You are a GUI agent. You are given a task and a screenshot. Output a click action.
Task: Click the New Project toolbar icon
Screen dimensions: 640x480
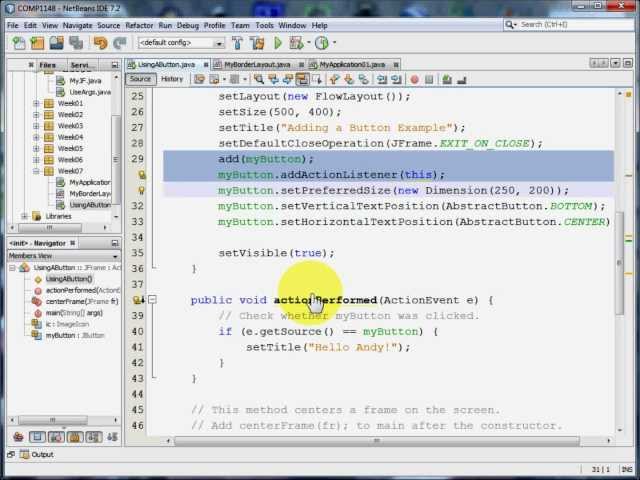point(37,43)
